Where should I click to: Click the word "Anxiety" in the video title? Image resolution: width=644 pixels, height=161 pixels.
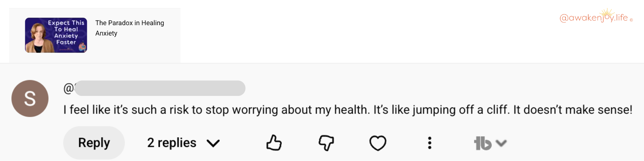(106, 33)
